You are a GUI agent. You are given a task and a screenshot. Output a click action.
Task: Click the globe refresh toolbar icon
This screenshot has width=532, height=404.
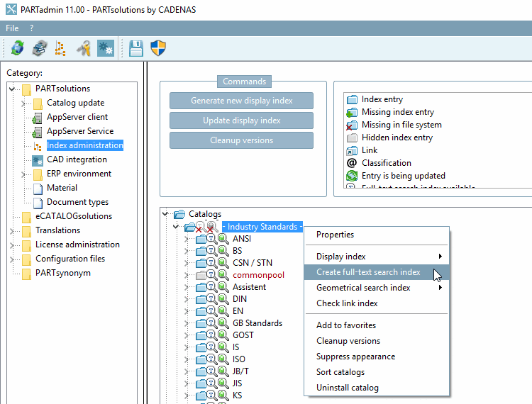(x=17, y=48)
